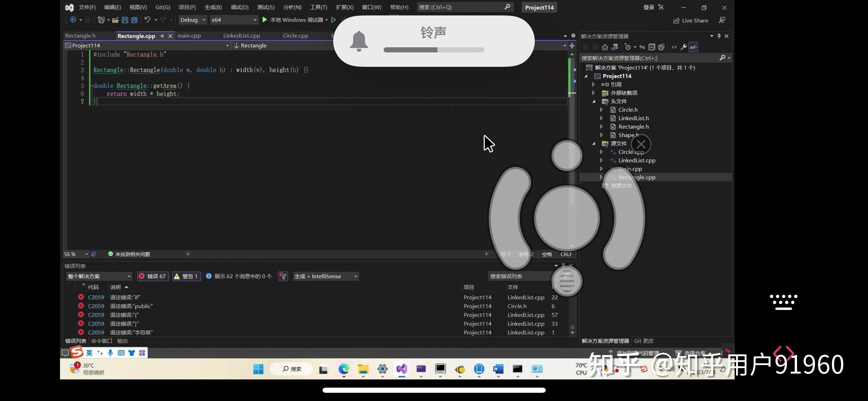Click the pending changes filter clock icon
The width and height of the screenshot is (868, 401).
[x=628, y=47]
